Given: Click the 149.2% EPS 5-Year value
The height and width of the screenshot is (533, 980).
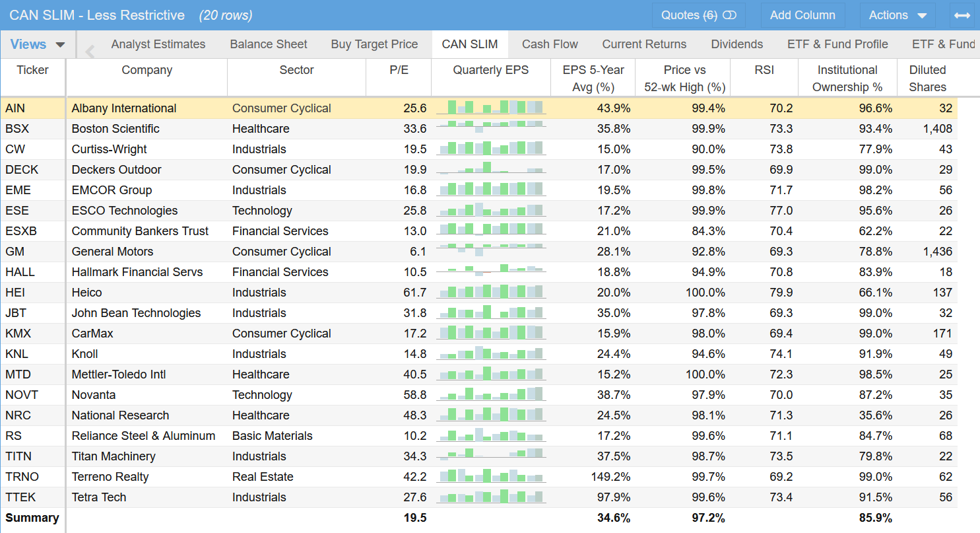Looking at the screenshot, I should (610, 477).
